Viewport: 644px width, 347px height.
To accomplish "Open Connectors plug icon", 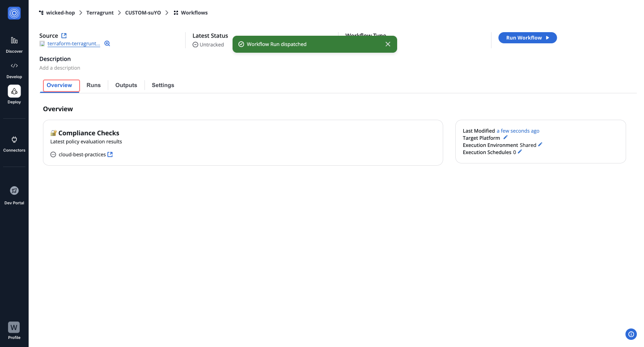I will click(x=14, y=140).
